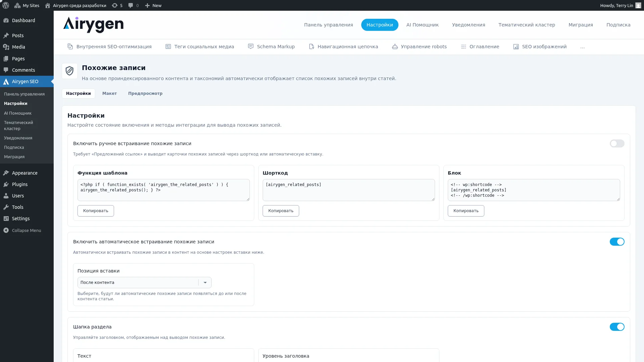Open the Schema Markup section
The image size is (644, 362).
click(271, 47)
